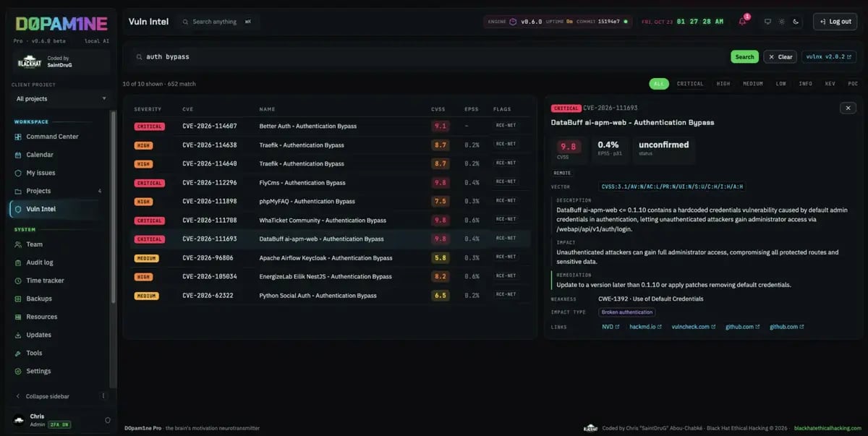Click the Calendar icon in sidebar
868x436 pixels.
[19, 155]
